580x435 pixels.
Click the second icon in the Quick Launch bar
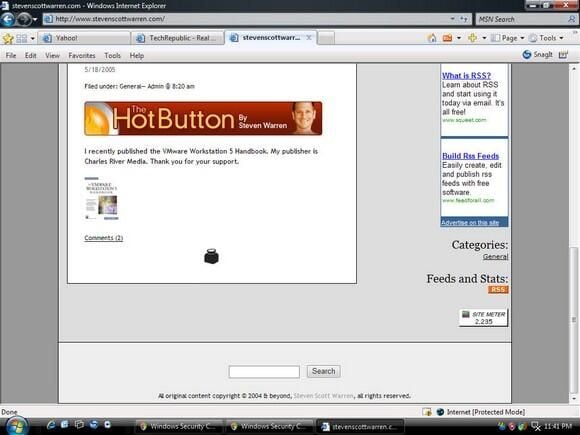65,425
